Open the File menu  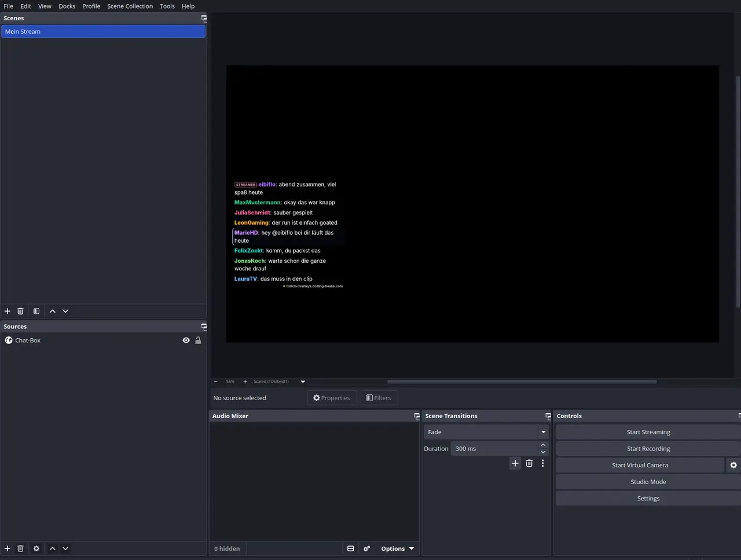[x=9, y=6]
